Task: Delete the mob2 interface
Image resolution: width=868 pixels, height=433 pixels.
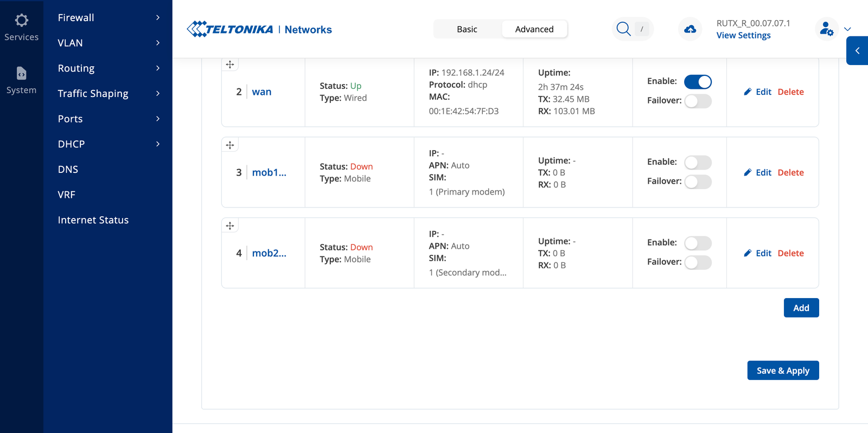Action: click(x=790, y=253)
